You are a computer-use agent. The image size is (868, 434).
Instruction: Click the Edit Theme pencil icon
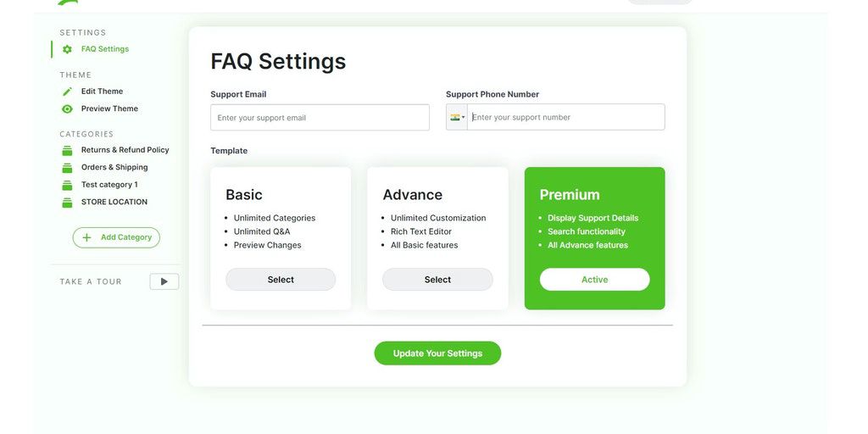click(x=67, y=92)
